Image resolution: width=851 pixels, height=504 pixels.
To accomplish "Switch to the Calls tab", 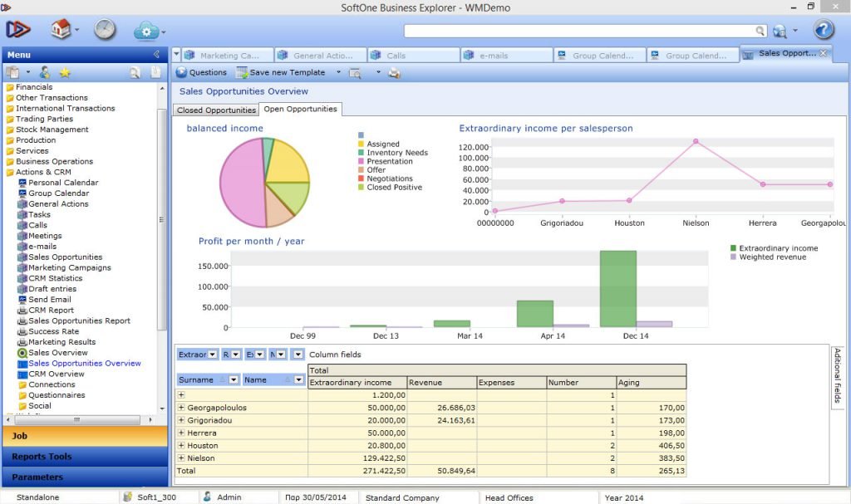I will tap(412, 56).
